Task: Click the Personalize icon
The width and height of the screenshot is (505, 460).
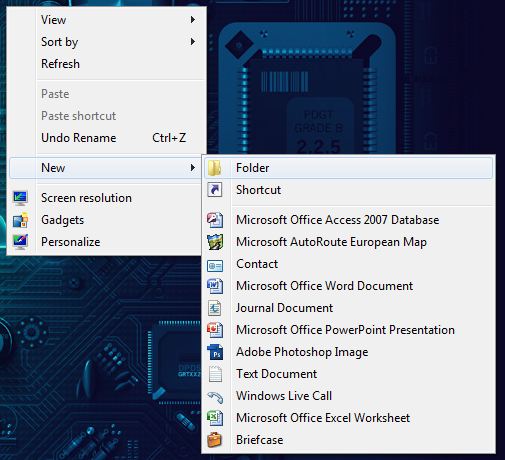Action: (x=20, y=242)
